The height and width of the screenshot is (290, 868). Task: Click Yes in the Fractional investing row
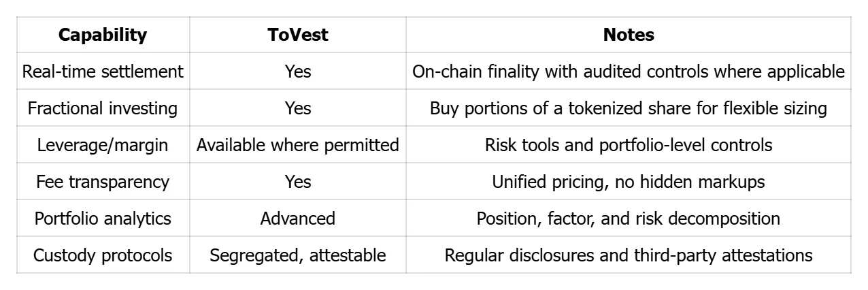[x=298, y=108]
